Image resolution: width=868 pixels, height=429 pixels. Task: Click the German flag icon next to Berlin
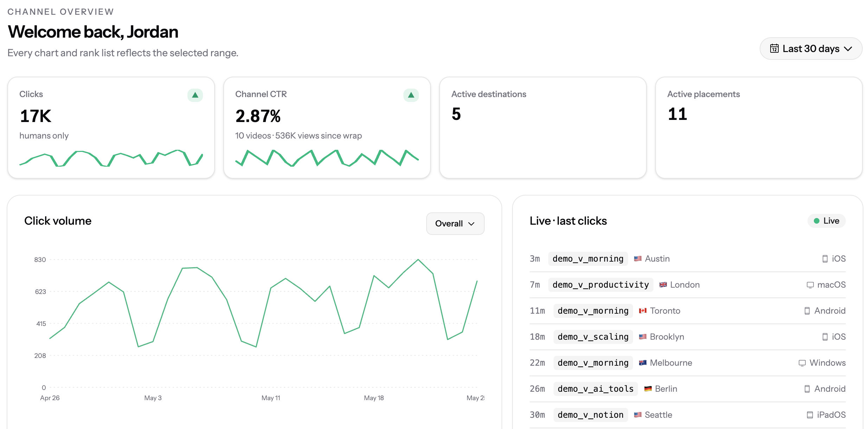[x=648, y=389]
